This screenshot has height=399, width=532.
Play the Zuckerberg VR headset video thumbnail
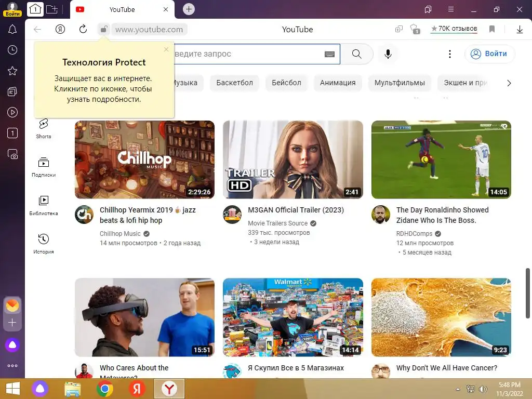(x=144, y=317)
